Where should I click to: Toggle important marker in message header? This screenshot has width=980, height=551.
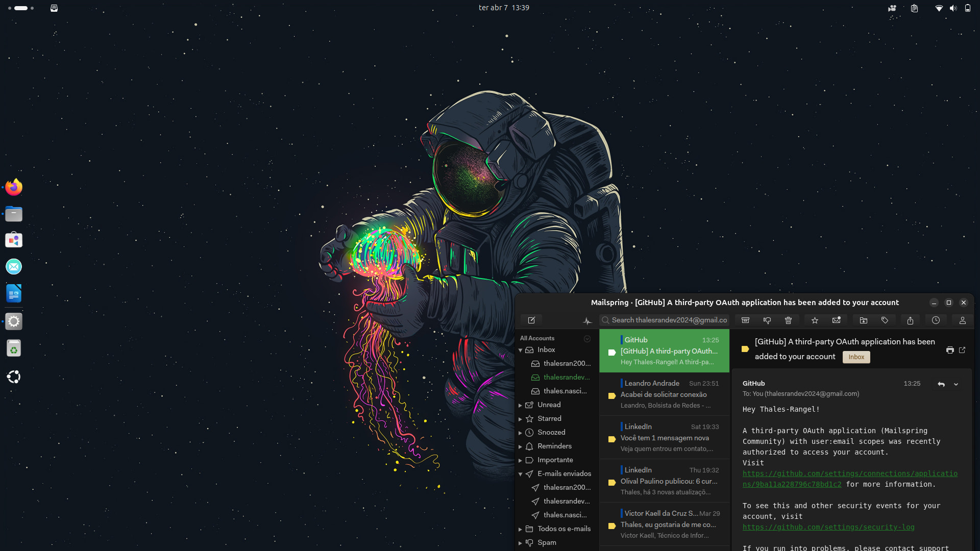tap(745, 349)
